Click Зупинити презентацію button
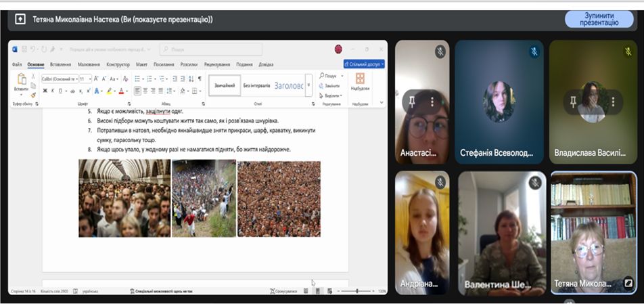Screen dimensions: 644x304 click(x=599, y=19)
